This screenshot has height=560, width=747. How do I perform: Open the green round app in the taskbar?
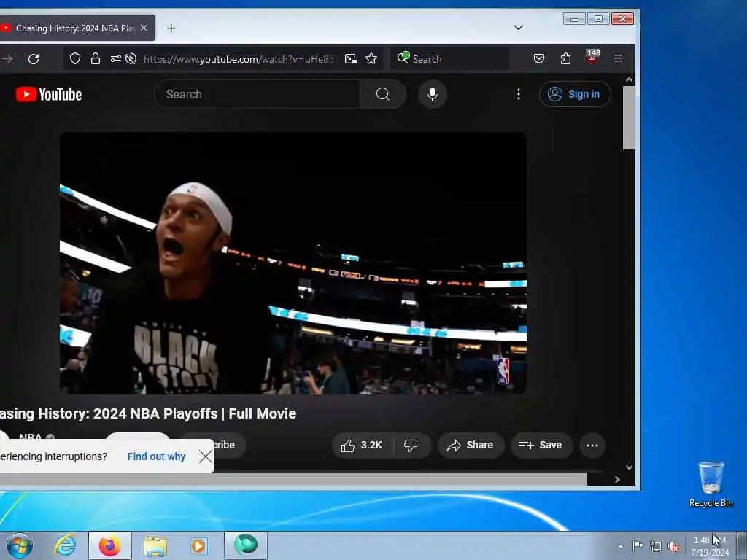coord(245,545)
